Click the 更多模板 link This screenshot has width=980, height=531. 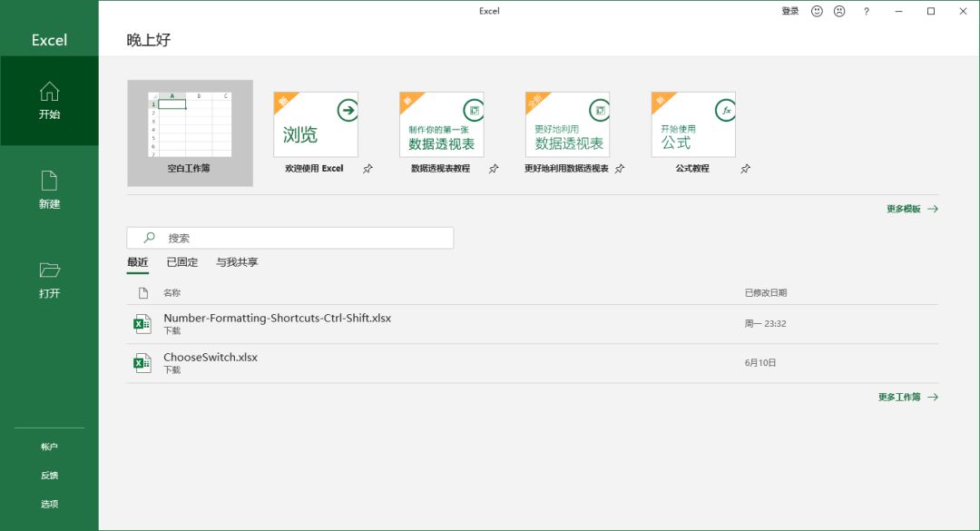tap(912, 209)
